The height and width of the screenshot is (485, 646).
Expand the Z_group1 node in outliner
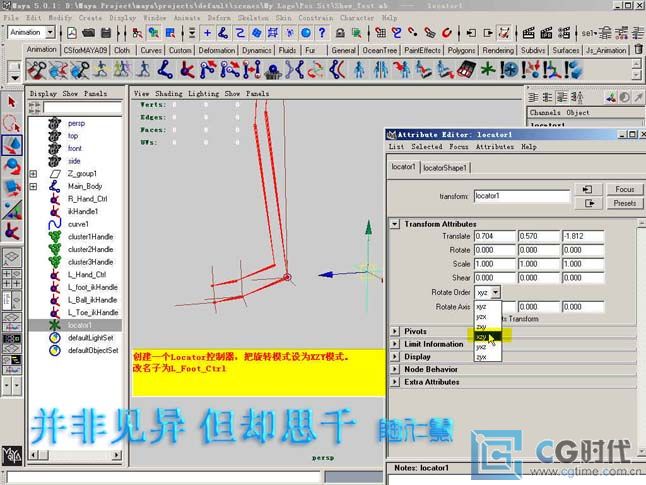pyautogui.click(x=33, y=174)
